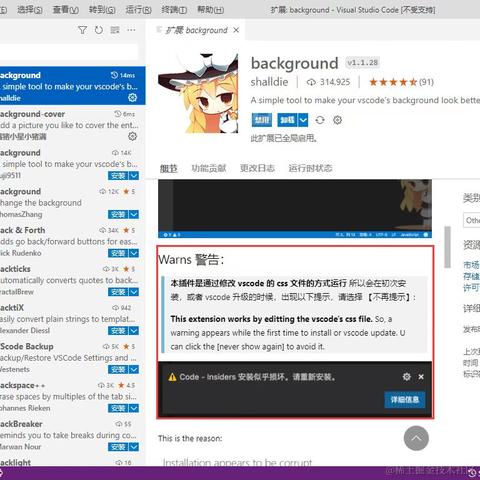This screenshot has width=480, height=480.
Task: Expand install options for Backticks extension
Action: tap(134, 292)
